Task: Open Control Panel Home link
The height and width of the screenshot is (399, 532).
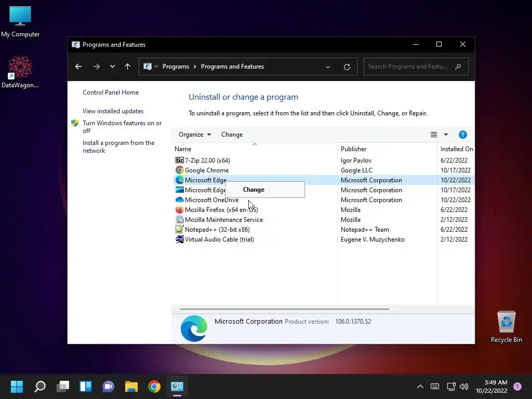Action: tap(111, 92)
